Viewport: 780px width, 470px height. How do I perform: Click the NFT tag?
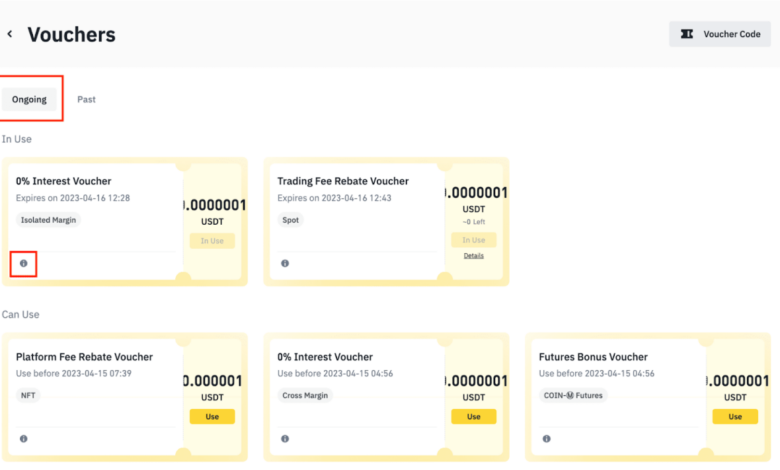tap(28, 395)
